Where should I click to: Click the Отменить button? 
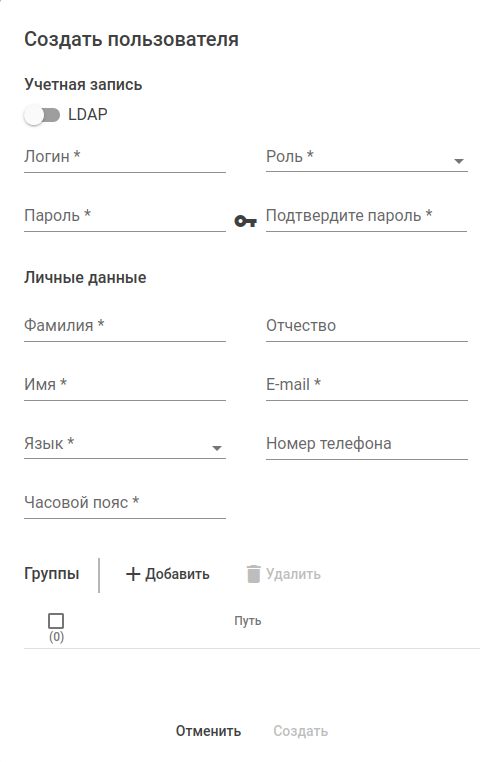208,731
